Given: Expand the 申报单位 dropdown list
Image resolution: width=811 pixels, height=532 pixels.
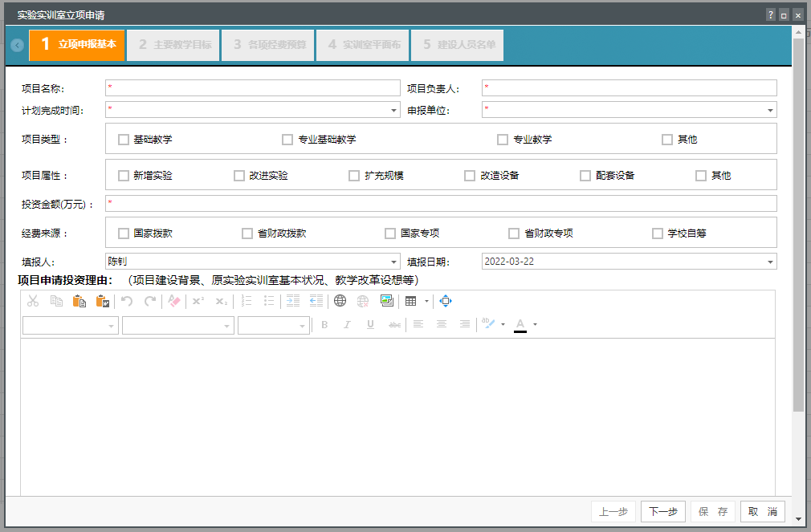Looking at the screenshot, I should tap(771, 110).
